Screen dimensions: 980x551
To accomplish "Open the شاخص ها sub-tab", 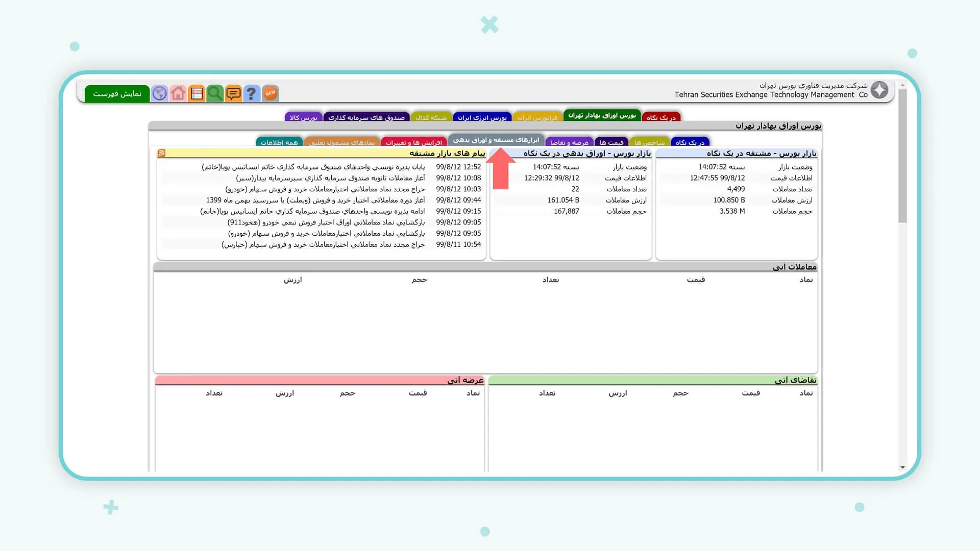I will [649, 142].
